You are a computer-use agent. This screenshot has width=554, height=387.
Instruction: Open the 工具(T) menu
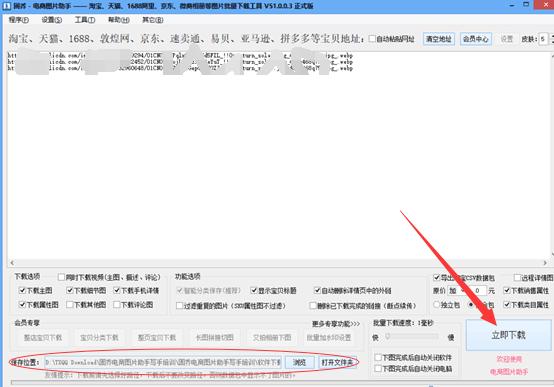click(85, 20)
